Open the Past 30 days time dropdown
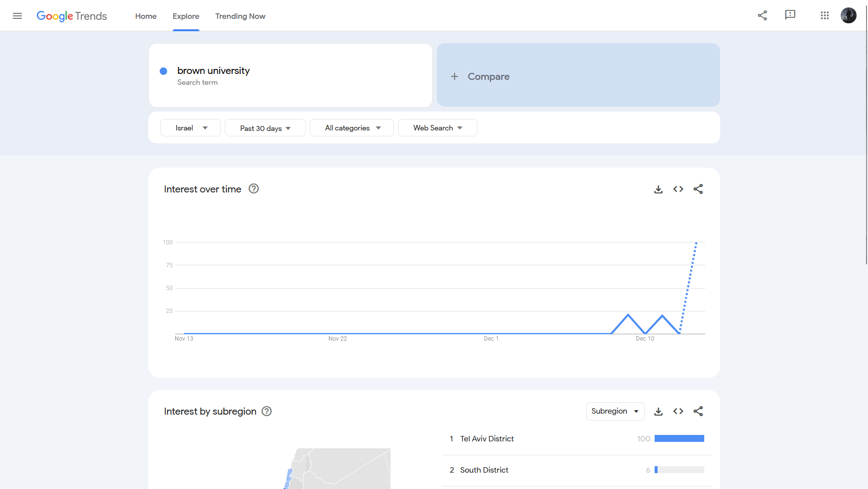868x489 pixels. pos(265,128)
